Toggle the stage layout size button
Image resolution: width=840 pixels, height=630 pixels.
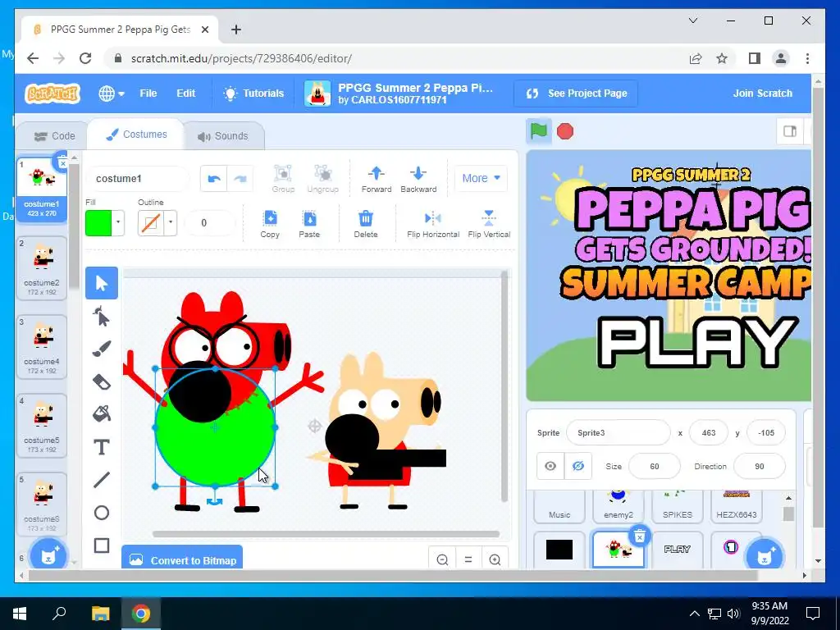[790, 131]
